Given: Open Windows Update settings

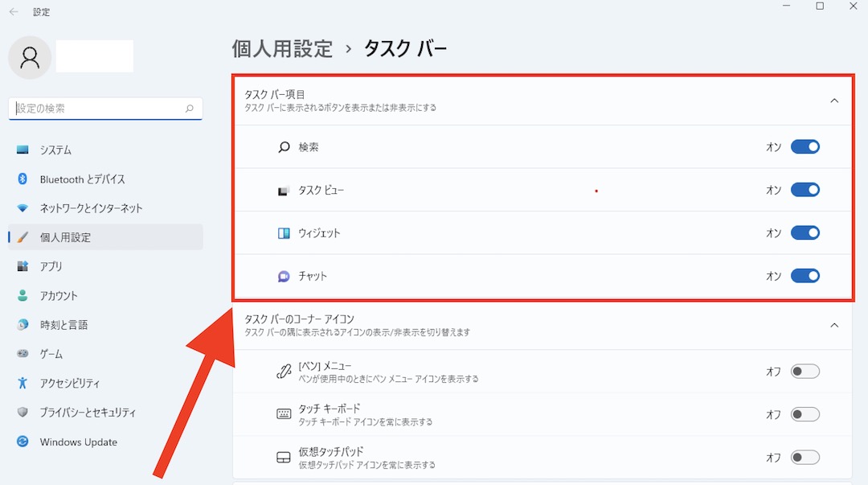Looking at the screenshot, I should [78, 442].
